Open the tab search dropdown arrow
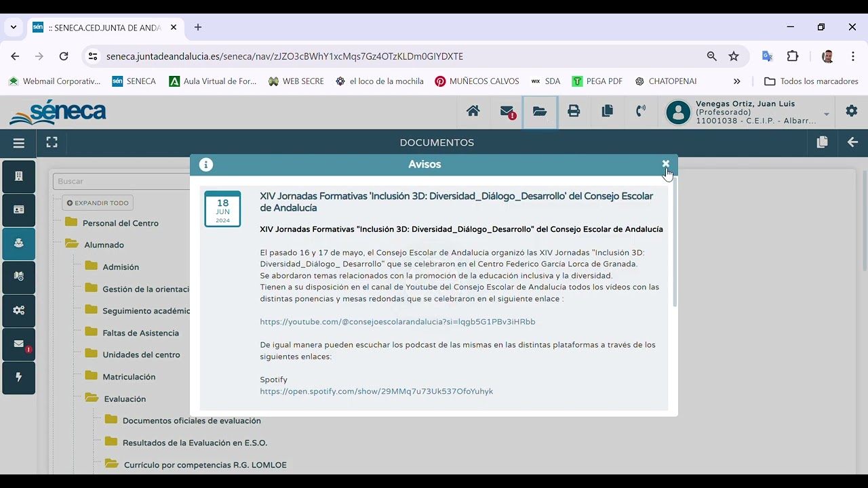This screenshot has height=488, width=868. pos(13,27)
